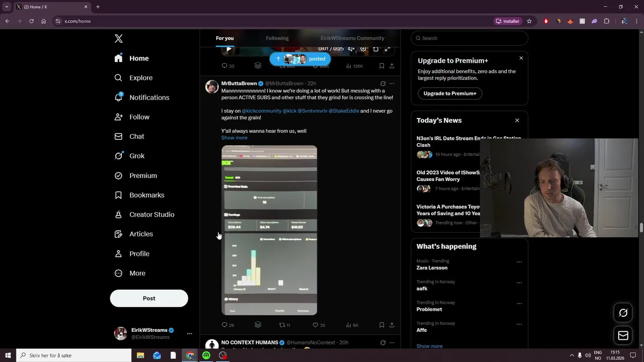644x362 pixels.
Task: Close the Today's News panel
Action: click(x=517, y=120)
